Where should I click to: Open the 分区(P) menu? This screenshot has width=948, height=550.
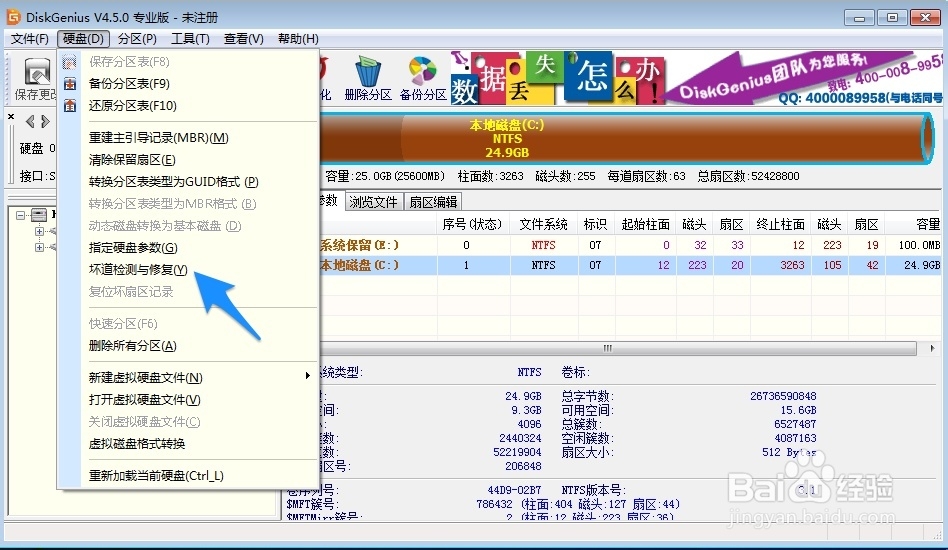(x=137, y=39)
